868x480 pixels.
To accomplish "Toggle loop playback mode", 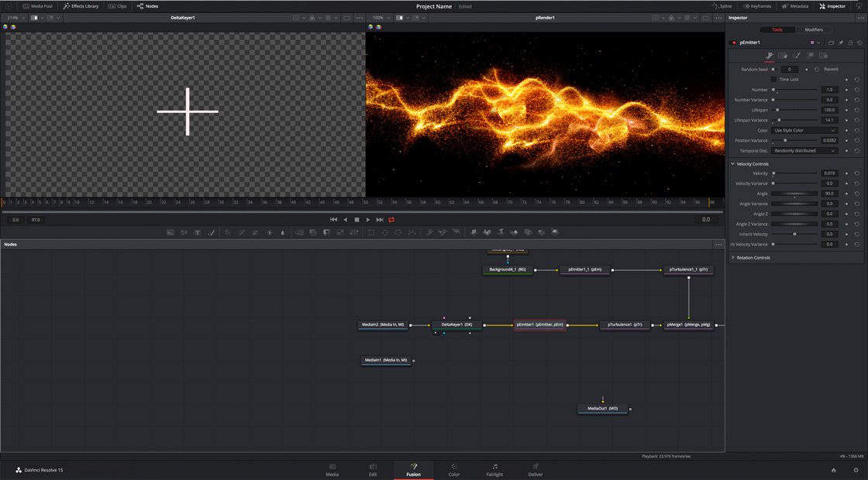I will point(391,220).
